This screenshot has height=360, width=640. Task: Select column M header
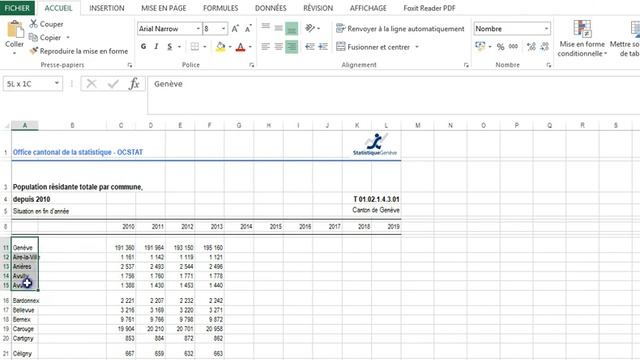[418, 125]
